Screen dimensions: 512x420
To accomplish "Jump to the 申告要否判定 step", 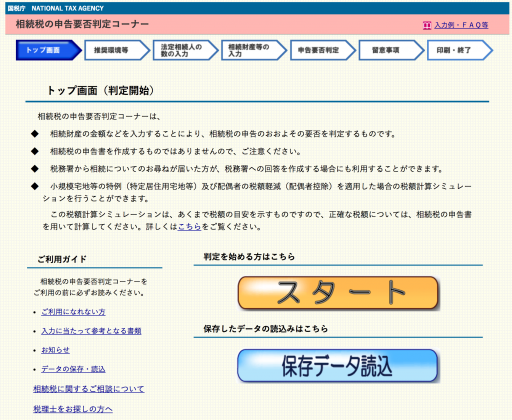I will click(x=323, y=50).
